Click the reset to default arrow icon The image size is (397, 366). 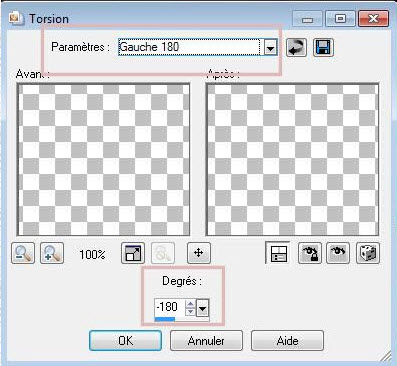click(296, 47)
